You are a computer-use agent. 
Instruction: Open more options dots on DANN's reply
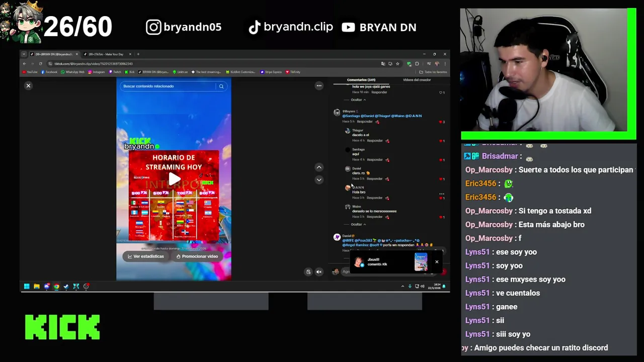coord(442,194)
